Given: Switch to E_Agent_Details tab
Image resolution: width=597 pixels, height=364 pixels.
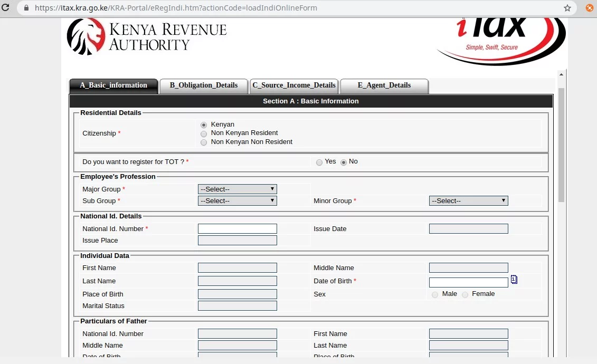Looking at the screenshot, I should [x=384, y=85].
